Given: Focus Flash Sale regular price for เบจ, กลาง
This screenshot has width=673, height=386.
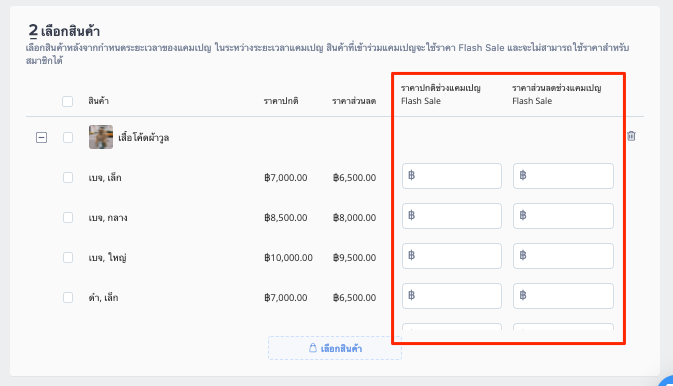Looking at the screenshot, I should pos(452,216).
